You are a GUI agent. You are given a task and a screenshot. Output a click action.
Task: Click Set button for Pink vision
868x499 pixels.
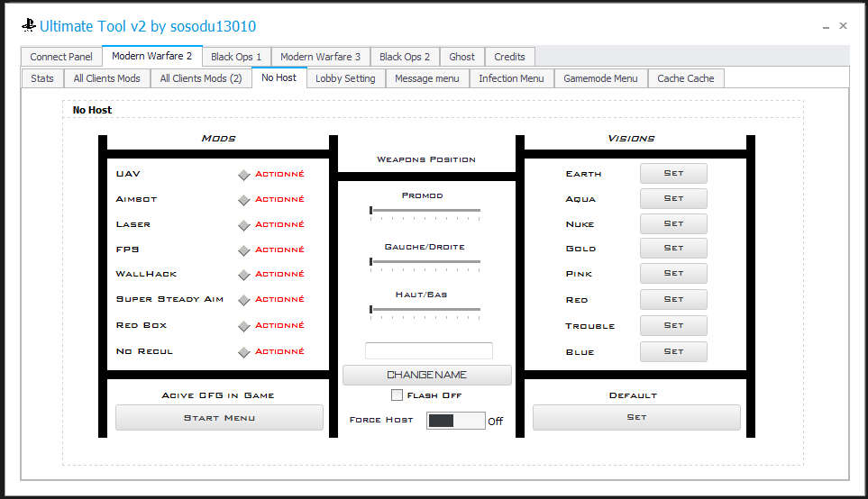coord(673,273)
